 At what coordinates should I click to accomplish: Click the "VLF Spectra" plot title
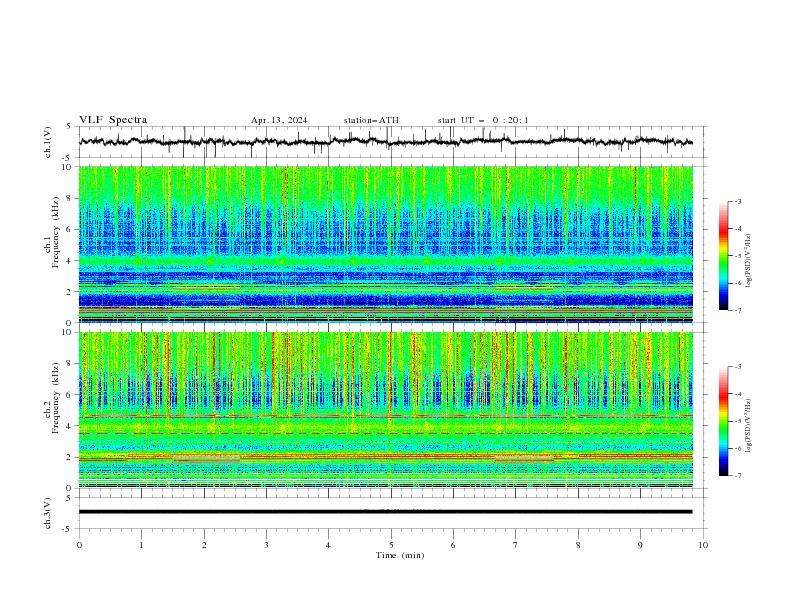[x=113, y=120]
